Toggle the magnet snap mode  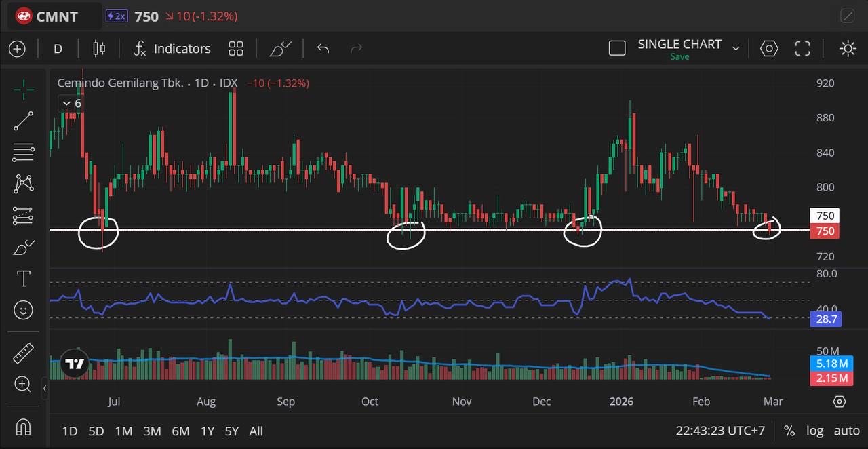click(x=23, y=427)
